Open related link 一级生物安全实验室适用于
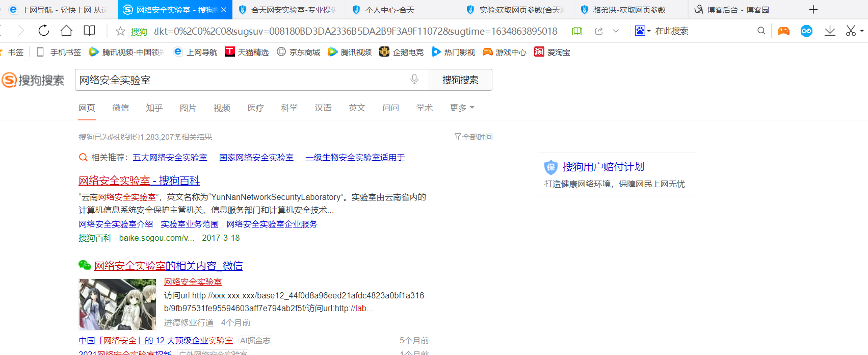The width and height of the screenshot is (868, 355). [x=355, y=157]
